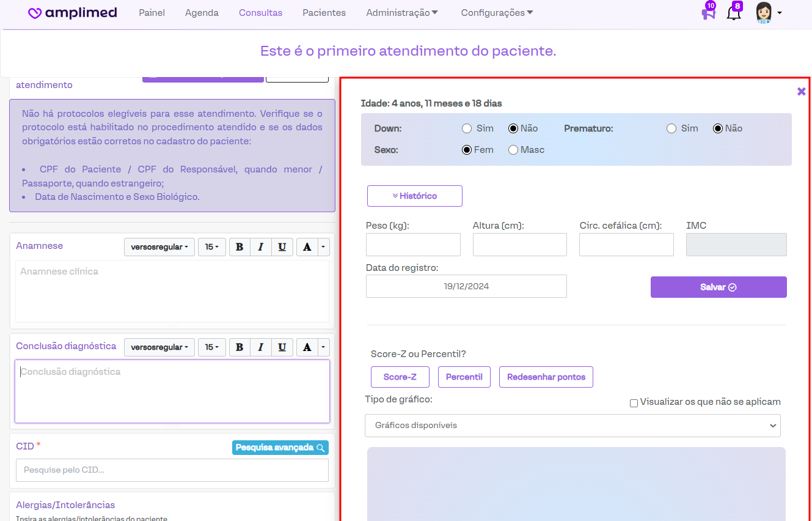Close the growth panel with X icon

[x=801, y=92]
